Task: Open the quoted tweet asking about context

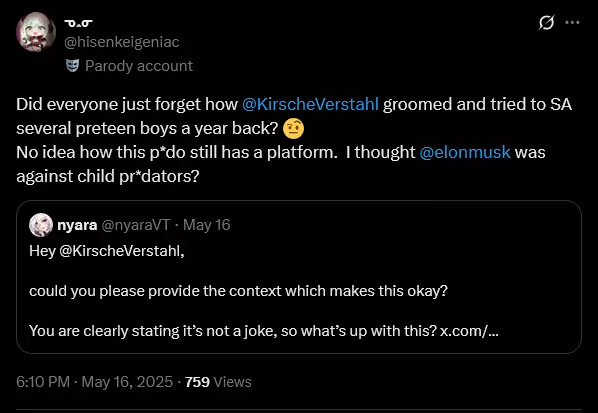Action: click(x=299, y=277)
